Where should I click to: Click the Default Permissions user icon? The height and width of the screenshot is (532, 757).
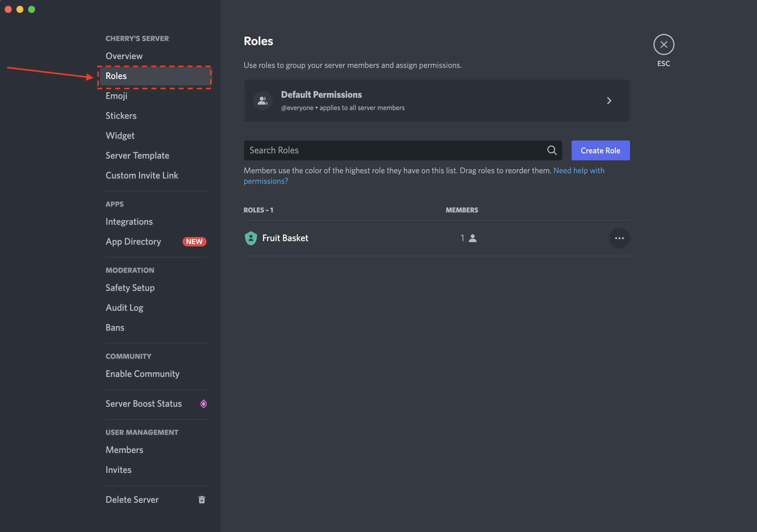[x=262, y=99]
